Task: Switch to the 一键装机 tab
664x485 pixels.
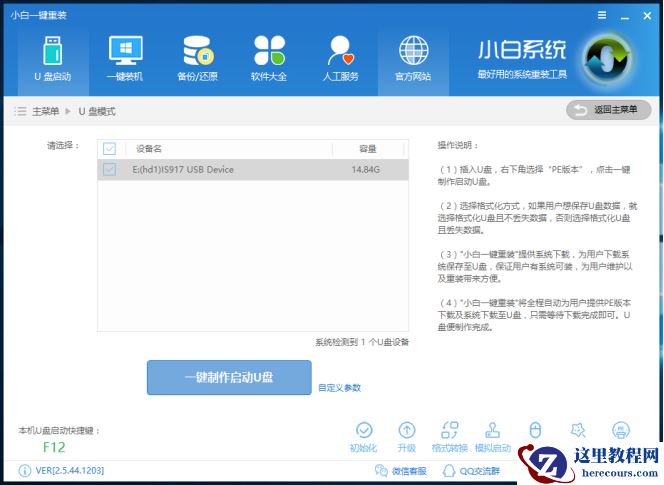Action: click(125, 59)
